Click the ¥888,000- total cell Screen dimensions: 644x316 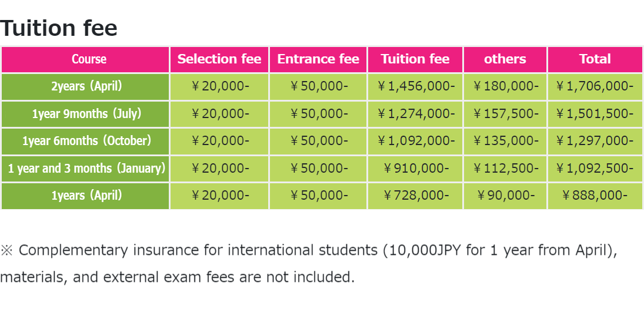[x=595, y=196]
